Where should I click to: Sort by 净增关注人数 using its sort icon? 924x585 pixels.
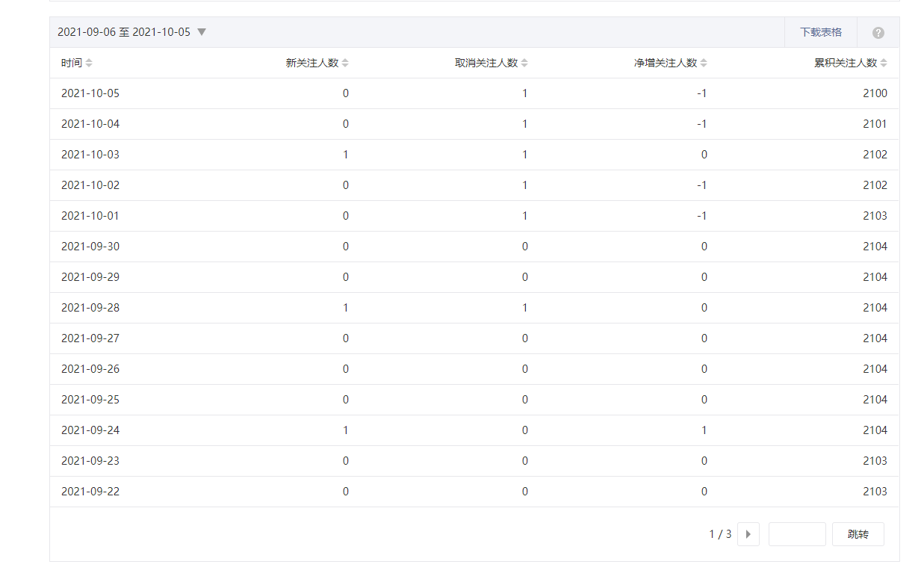coord(704,64)
